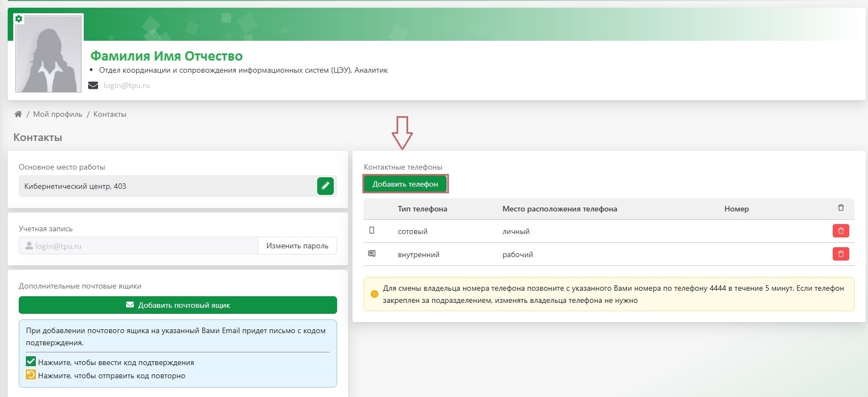Click the yellow warning info icon
The width and height of the screenshot is (868, 397).
pos(375,294)
